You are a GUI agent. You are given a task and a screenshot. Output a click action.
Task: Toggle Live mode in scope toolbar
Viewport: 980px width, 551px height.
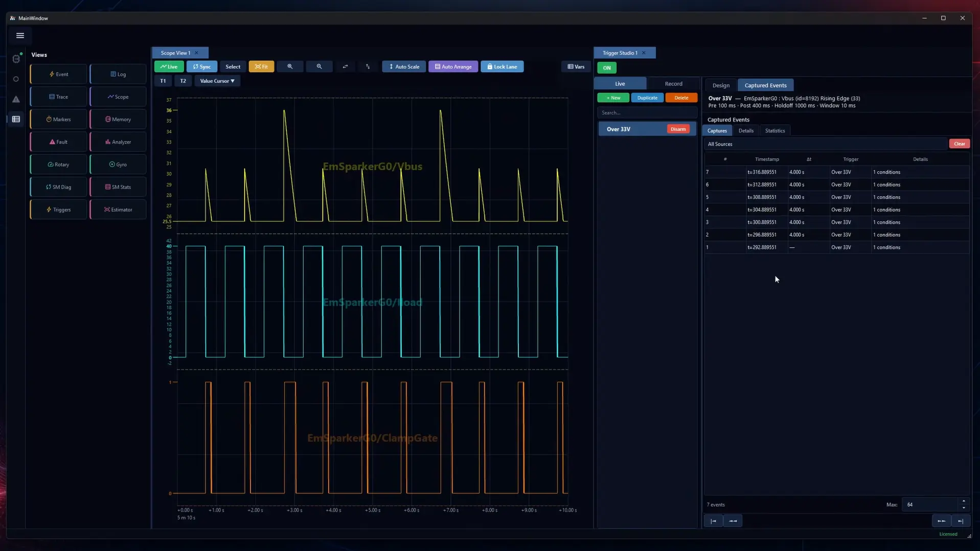tap(169, 66)
